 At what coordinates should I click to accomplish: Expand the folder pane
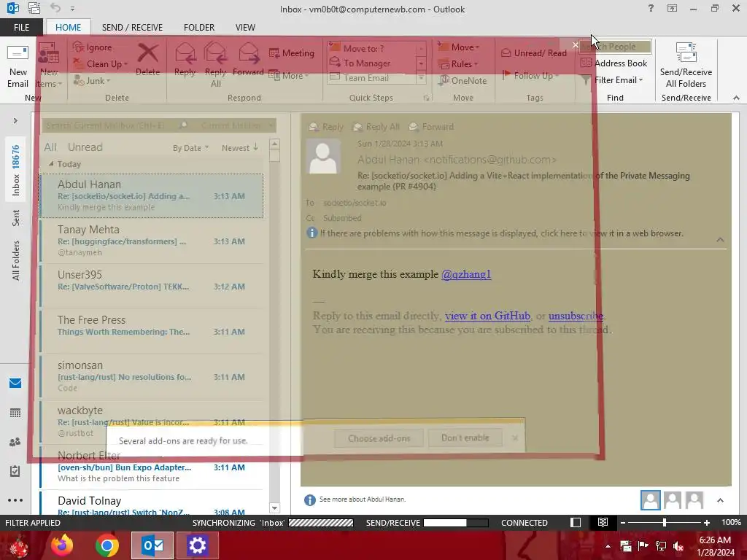pos(15,120)
